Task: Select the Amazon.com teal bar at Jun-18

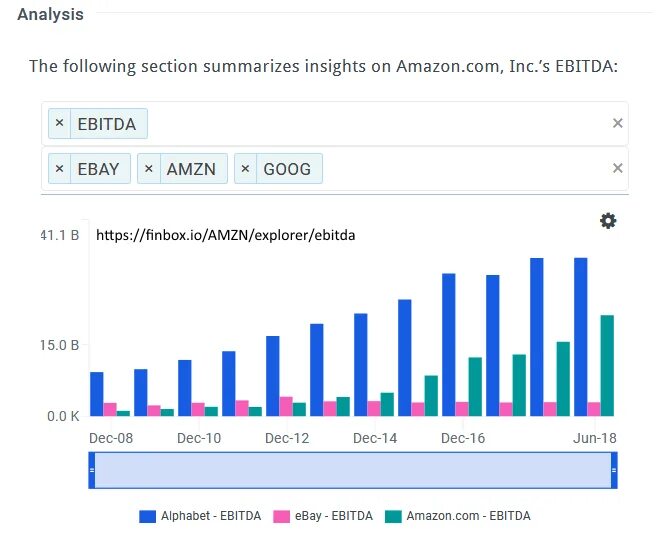Action: click(x=606, y=365)
